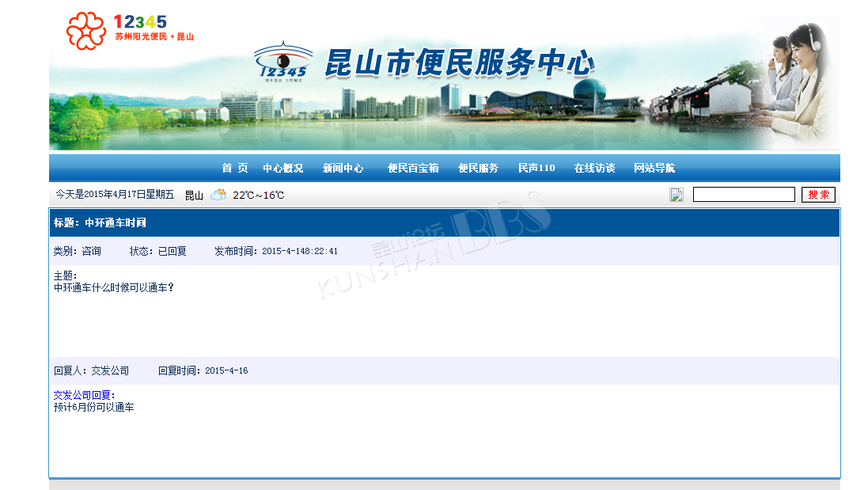The width and height of the screenshot is (868, 490).
Task: Click the 搜索 button
Action: [x=819, y=195]
